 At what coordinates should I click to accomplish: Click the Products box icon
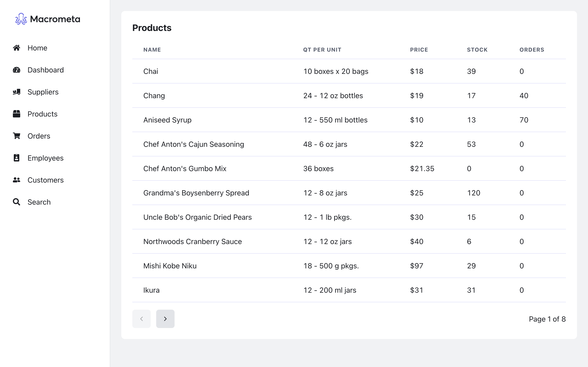click(17, 114)
